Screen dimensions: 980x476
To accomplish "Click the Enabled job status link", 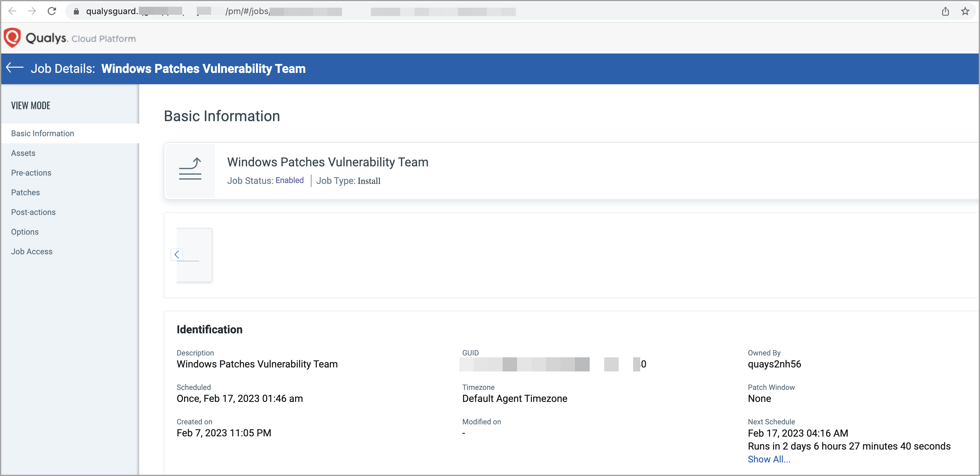I will 289,180.
